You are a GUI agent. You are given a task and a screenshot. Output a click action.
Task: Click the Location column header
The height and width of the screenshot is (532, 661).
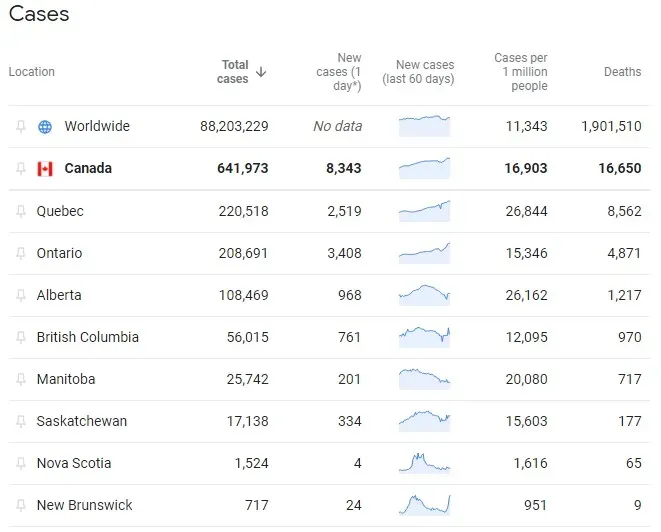pos(32,72)
